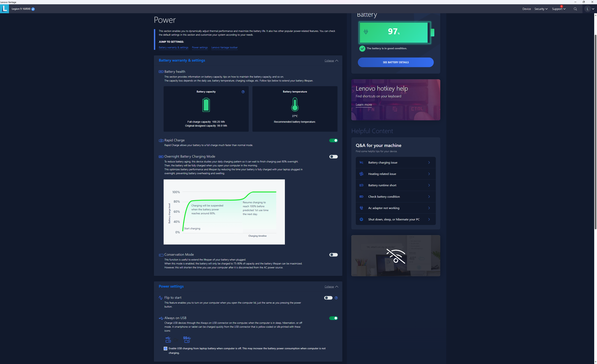The height and width of the screenshot is (364, 597).
Task: Click the Heating related issue fan icon
Action: coord(361,174)
